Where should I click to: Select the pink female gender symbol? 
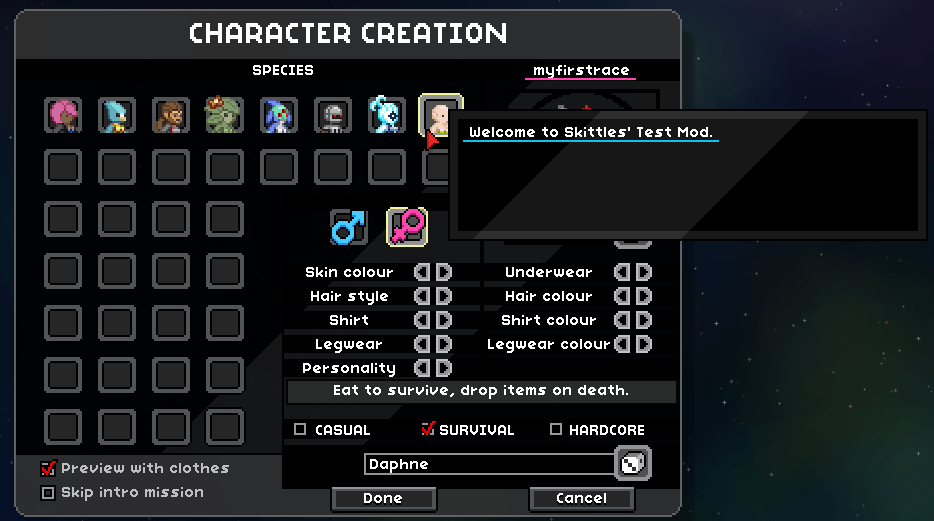(407, 227)
